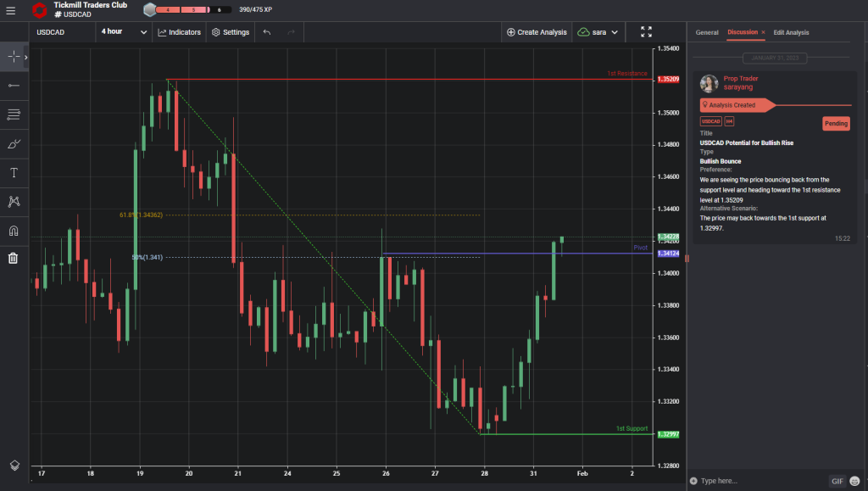Enable the emoji picker in chat
Screen dimensions: 868x491
(x=854, y=480)
